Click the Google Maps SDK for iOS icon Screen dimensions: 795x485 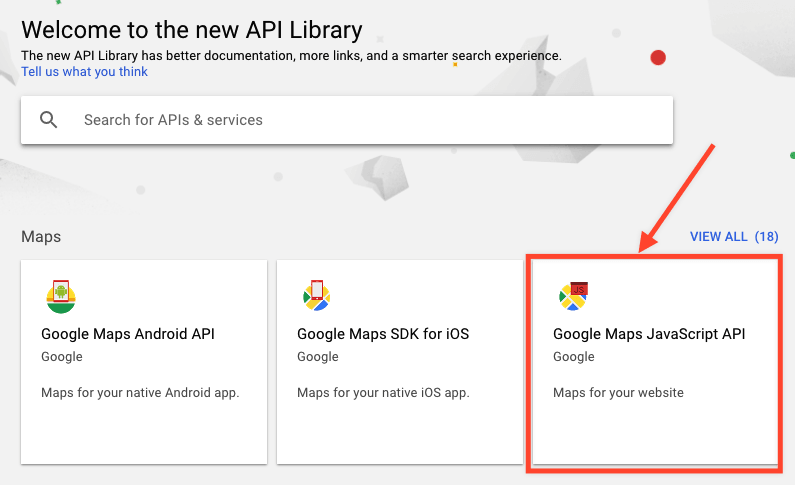317,295
